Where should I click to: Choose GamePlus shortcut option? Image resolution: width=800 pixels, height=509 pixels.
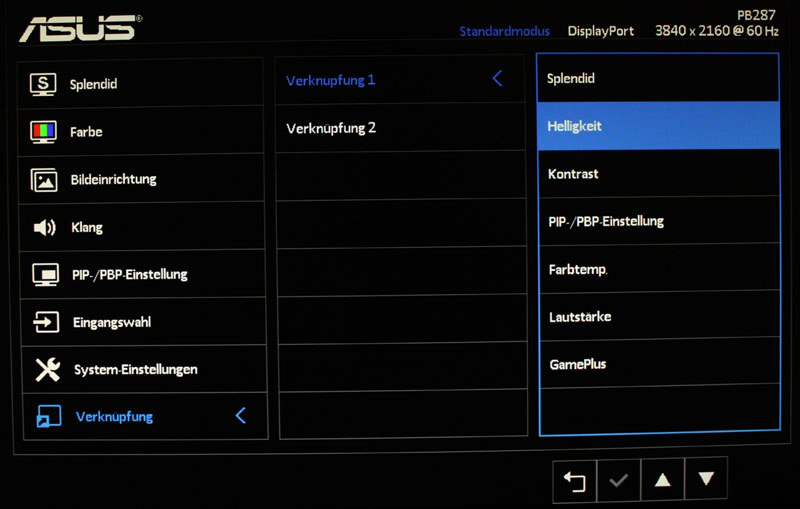(660, 364)
